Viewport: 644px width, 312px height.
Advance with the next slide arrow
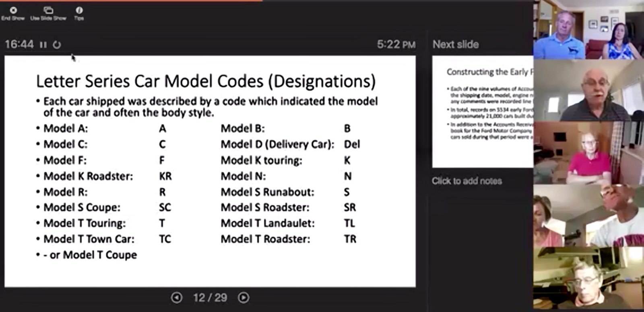pos(243,297)
